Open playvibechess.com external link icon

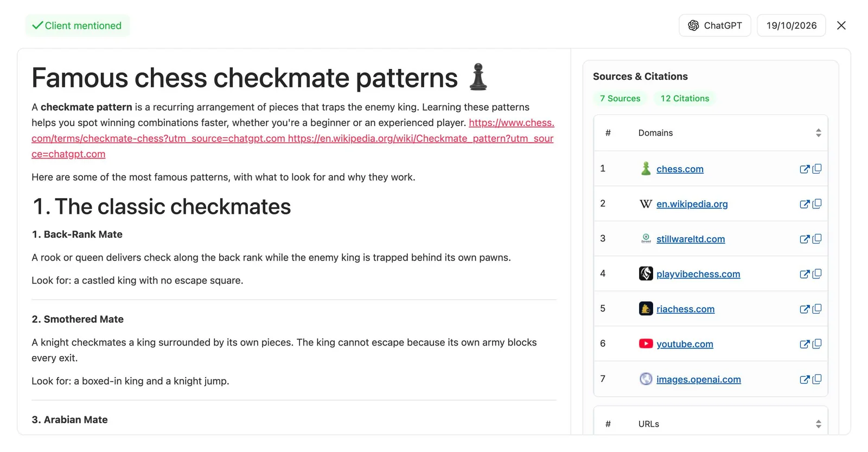[805, 274]
